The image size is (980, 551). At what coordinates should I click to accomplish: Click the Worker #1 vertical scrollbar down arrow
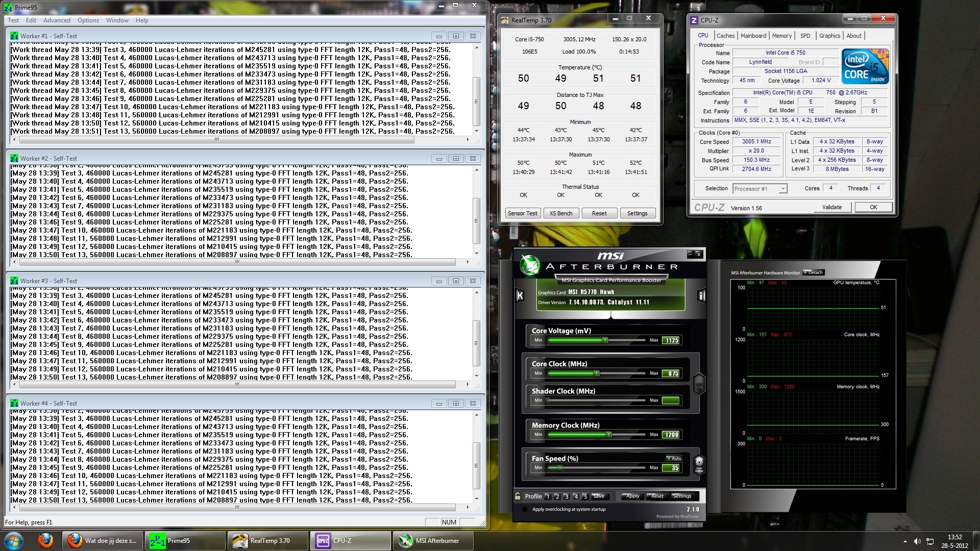[x=477, y=131]
